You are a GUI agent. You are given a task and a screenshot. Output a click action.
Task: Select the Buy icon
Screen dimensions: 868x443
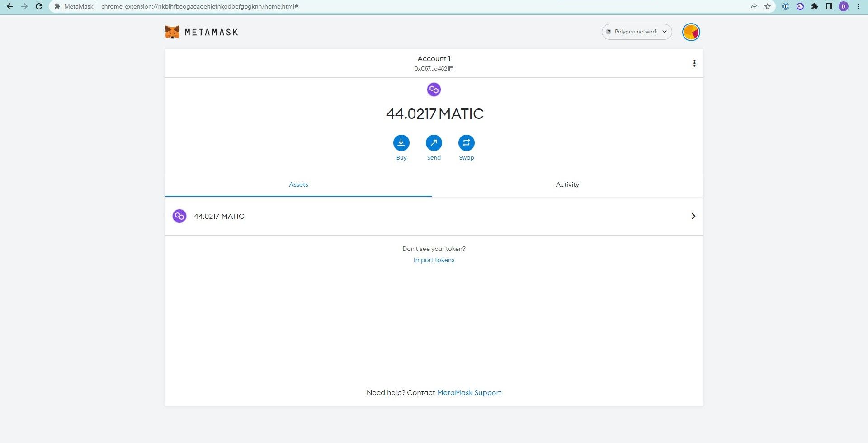(x=401, y=142)
